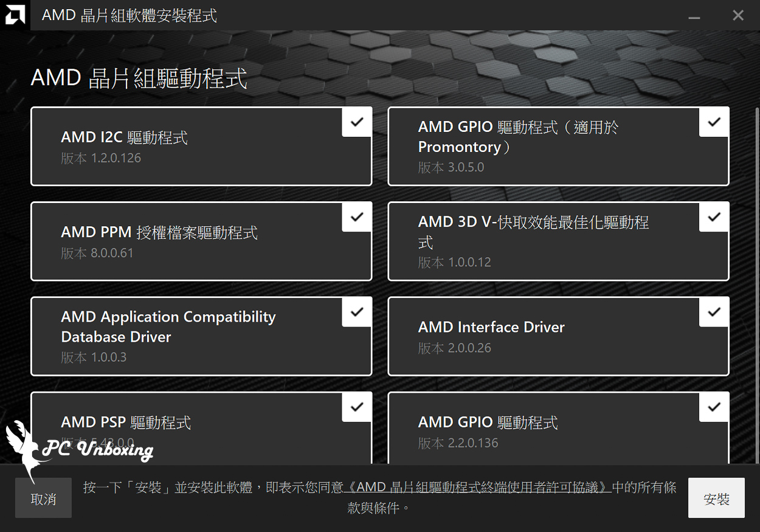The height and width of the screenshot is (532, 760).
Task: Toggle AMD Application Compatibility Database Driver checkbox
Action: pyautogui.click(x=357, y=312)
